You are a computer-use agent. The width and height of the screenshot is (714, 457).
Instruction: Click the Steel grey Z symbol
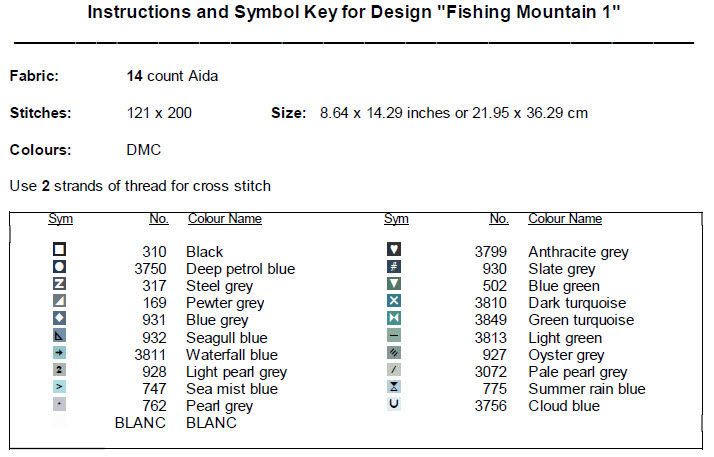pos(59,285)
